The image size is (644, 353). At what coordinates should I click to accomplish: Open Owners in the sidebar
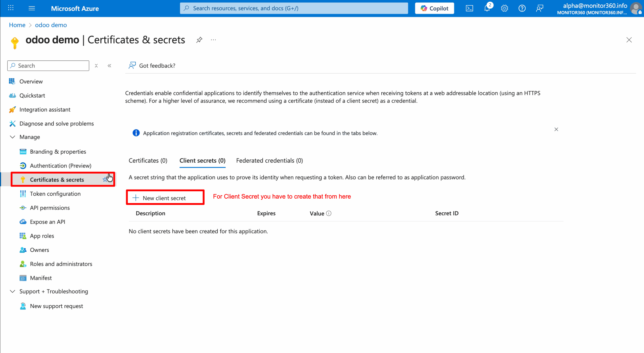40,250
